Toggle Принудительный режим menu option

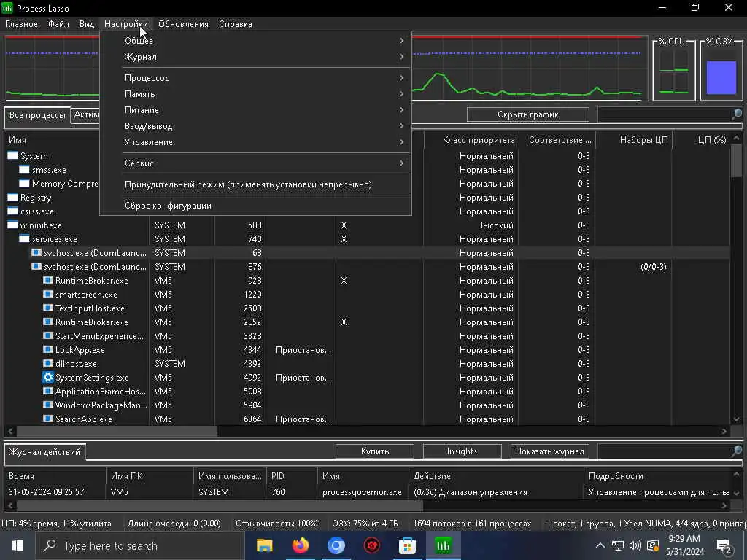(255, 184)
